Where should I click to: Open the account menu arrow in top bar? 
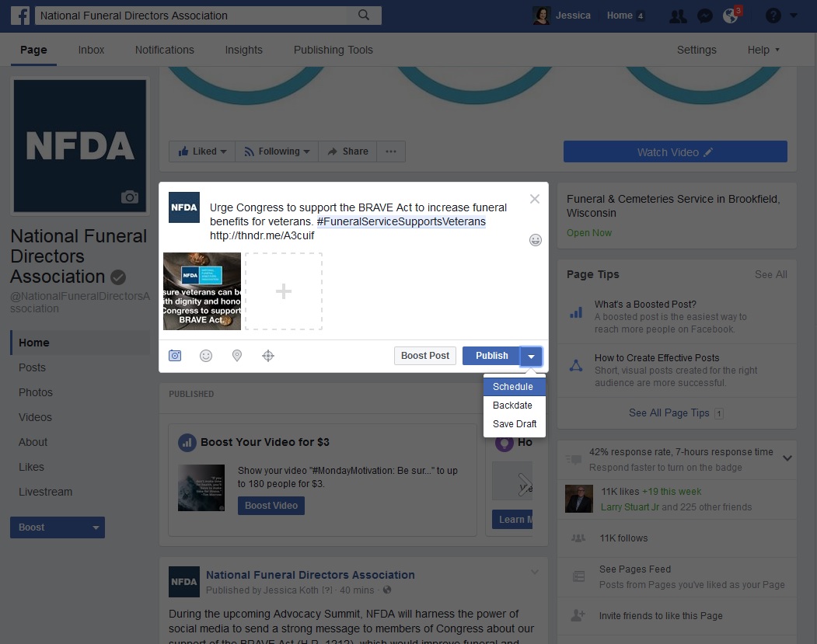(x=794, y=16)
